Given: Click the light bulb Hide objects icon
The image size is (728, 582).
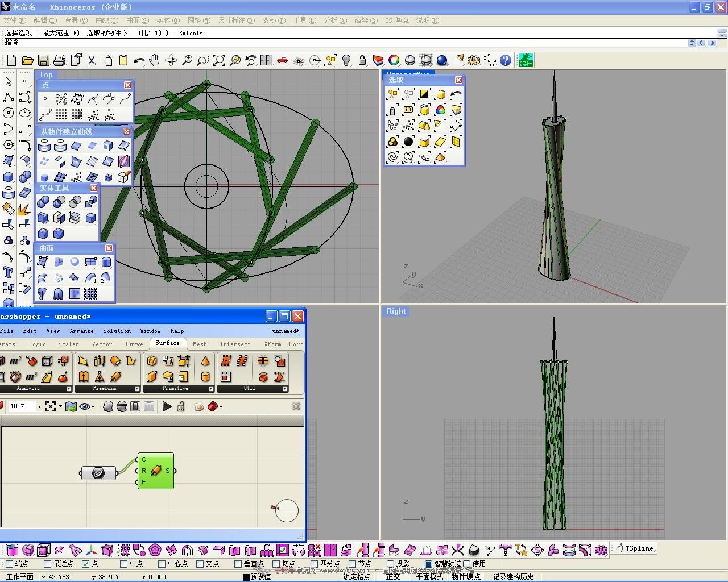Looking at the screenshot, I should tap(346, 60).
